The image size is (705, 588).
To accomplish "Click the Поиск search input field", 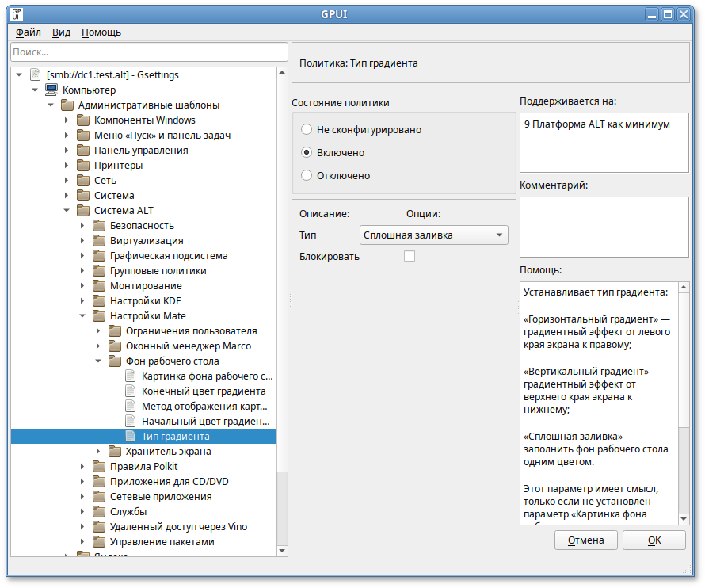I will (x=149, y=52).
